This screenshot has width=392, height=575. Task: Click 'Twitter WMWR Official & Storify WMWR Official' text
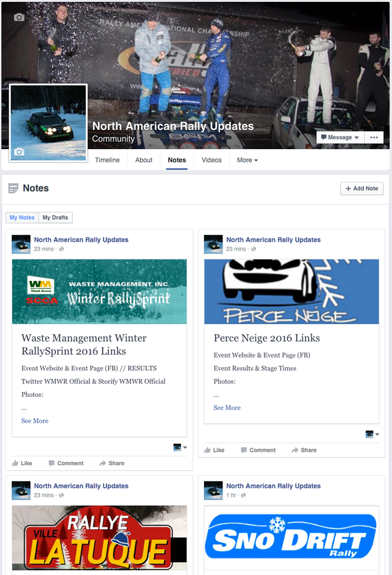pos(93,381)
